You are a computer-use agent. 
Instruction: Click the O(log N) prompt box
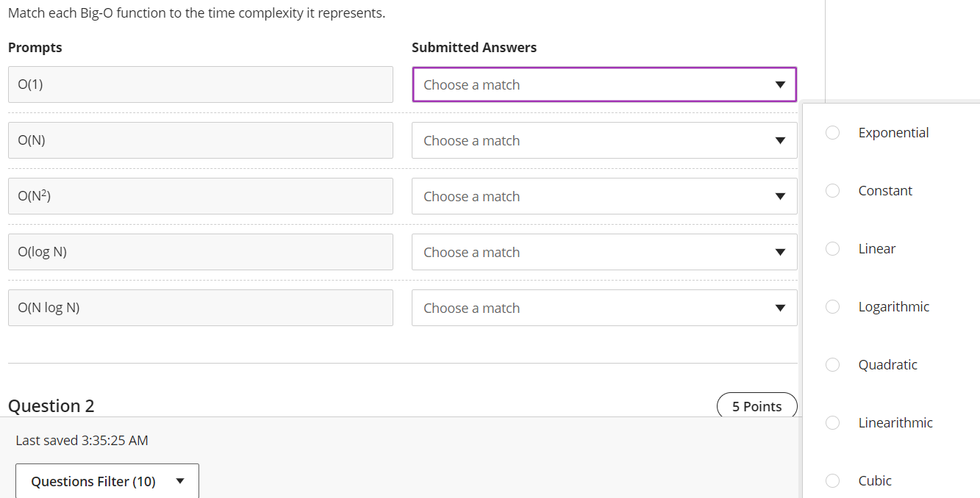point(200,252)
